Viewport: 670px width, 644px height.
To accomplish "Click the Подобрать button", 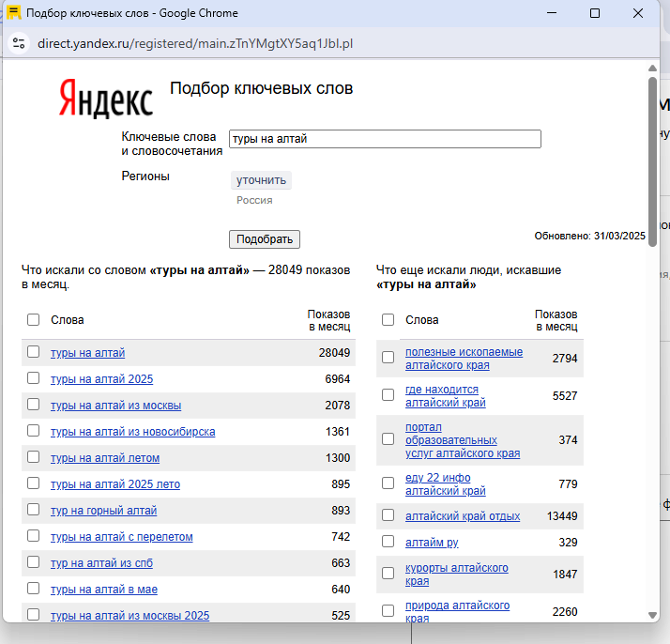I will (x=265, y=239).
